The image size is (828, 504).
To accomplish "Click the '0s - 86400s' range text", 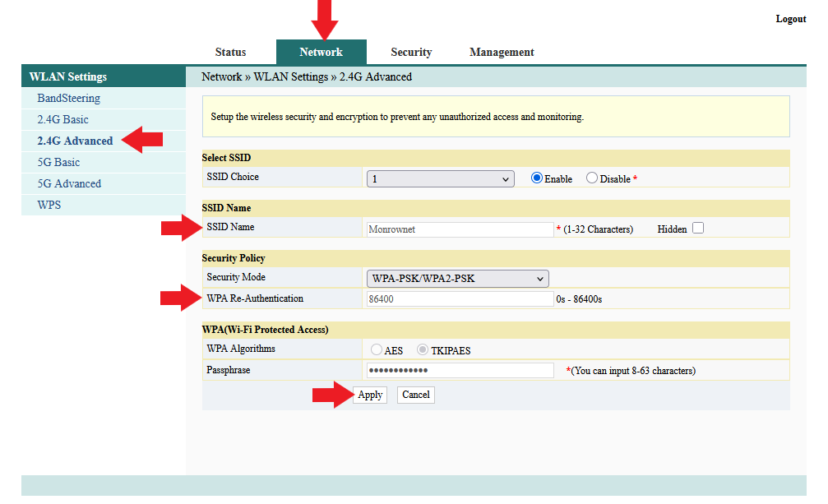I will coord(580,299).
